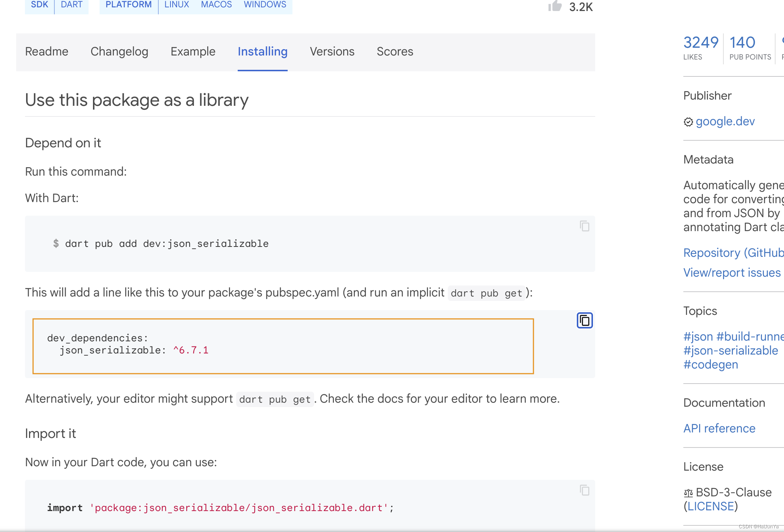The width and height of the screenshot is (784, 532).
Task: Click the 'Use this package as a library' heading
Action: tap(137, 100)
